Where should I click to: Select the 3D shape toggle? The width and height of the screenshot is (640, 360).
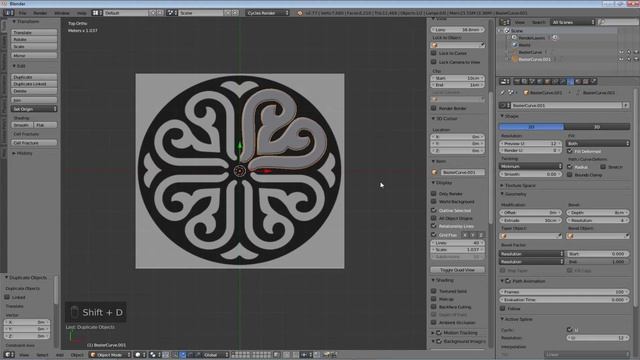click(x=597, y=127)
